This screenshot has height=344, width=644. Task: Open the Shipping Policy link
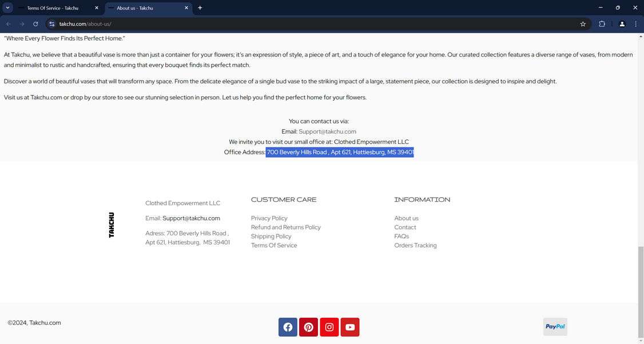[271, 237]
